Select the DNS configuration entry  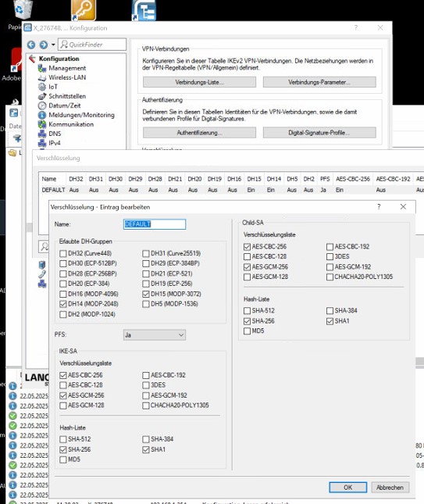coord(55,134)
